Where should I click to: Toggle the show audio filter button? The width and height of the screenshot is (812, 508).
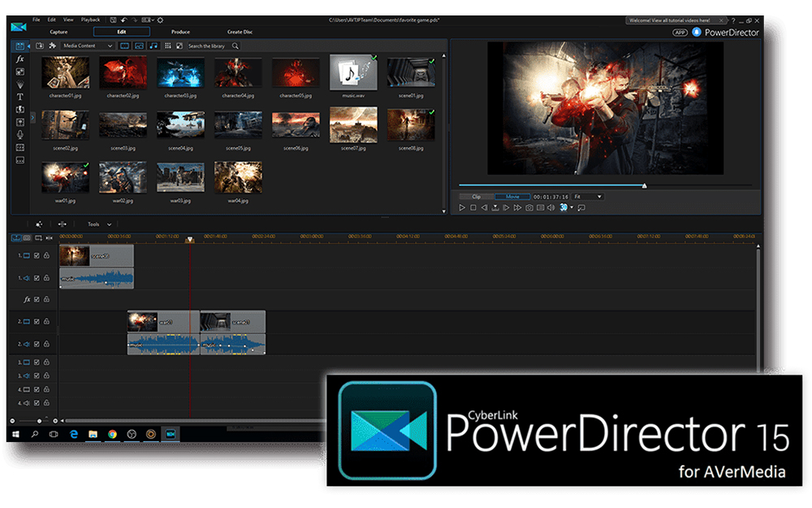[153, 46]
